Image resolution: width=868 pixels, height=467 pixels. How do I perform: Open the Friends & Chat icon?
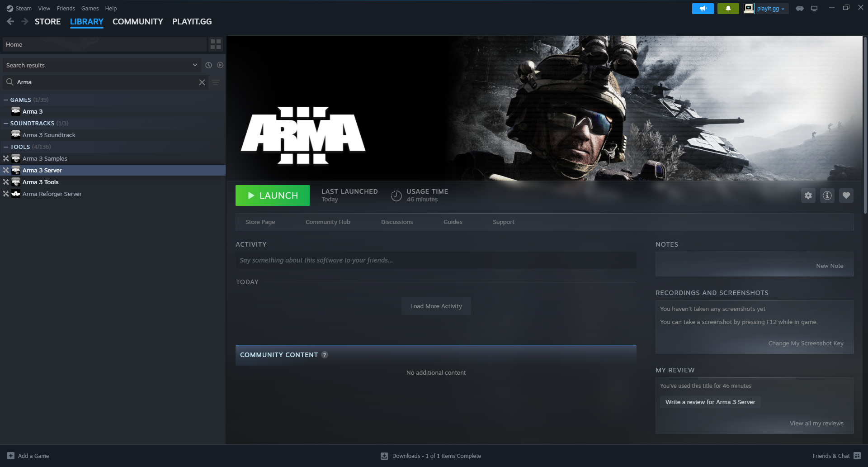(x=857, y=456)
